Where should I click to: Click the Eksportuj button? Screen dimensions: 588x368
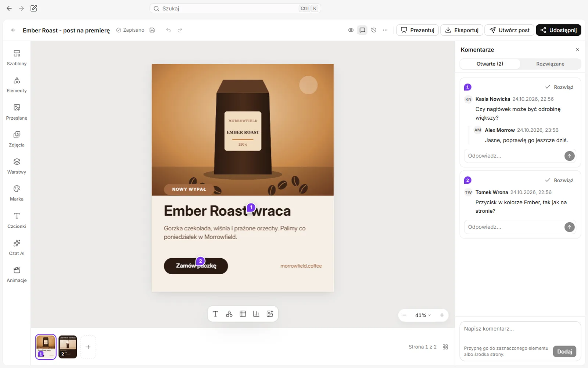tap(462, 30)
